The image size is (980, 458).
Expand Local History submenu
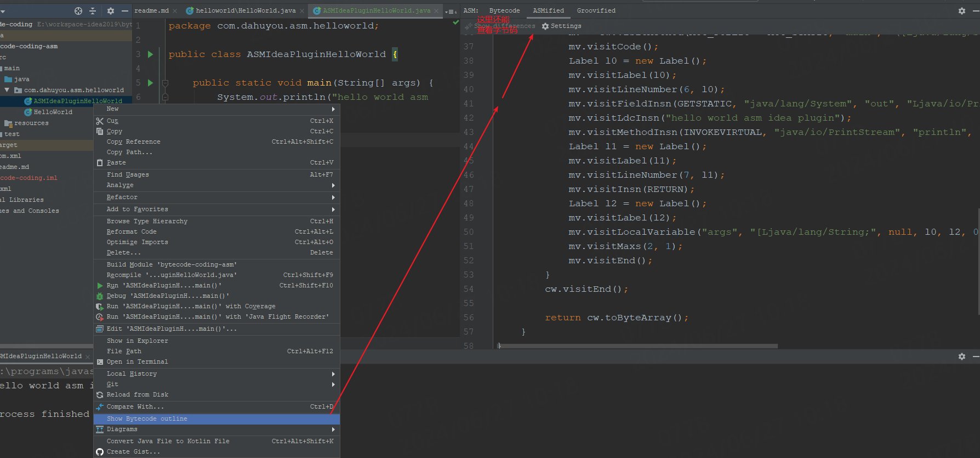[x=216, y=374]
